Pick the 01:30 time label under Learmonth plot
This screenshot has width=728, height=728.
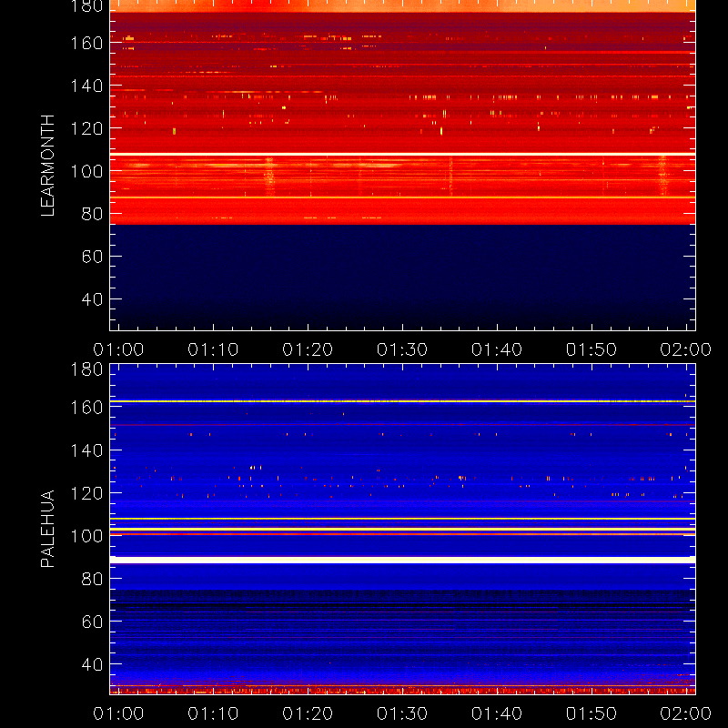coord(402,349)
